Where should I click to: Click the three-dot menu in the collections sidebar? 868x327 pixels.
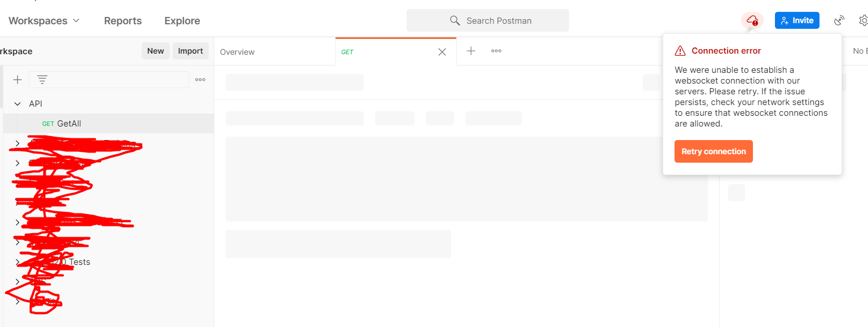[200, 80]
